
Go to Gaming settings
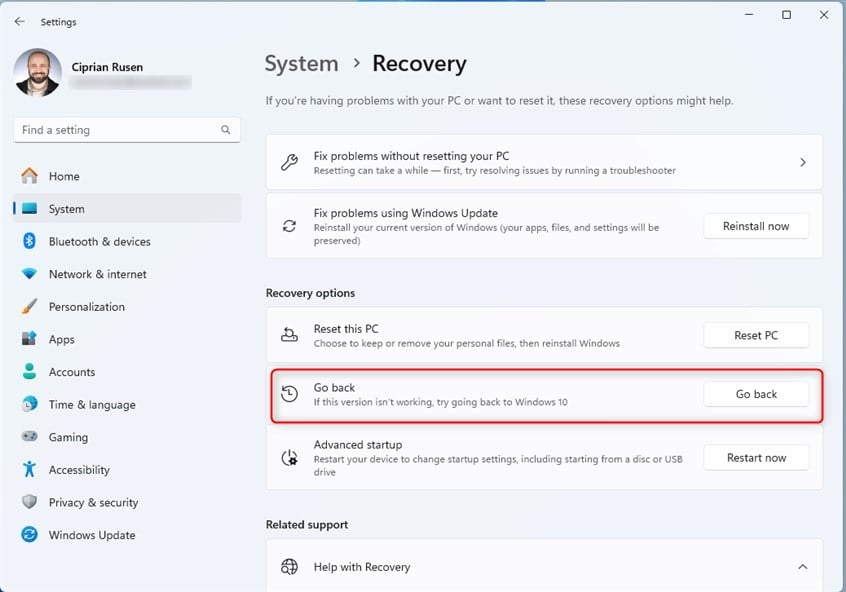pyautogui.click(x=127, y=437)
